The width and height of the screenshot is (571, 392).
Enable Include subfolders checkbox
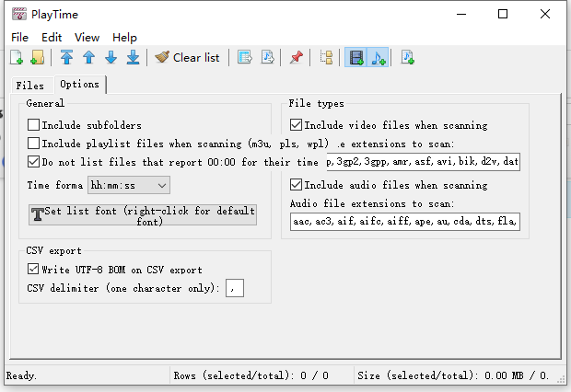[x=33, y=125]
